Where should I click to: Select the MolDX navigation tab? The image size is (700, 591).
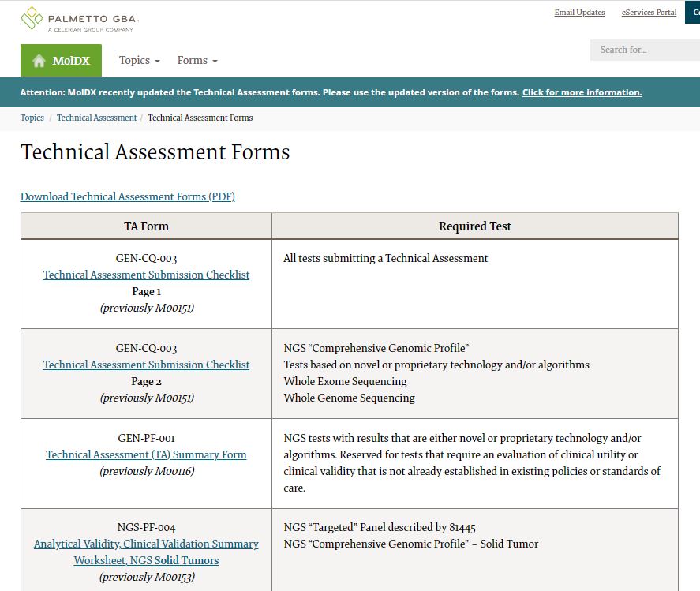point(61,60)
